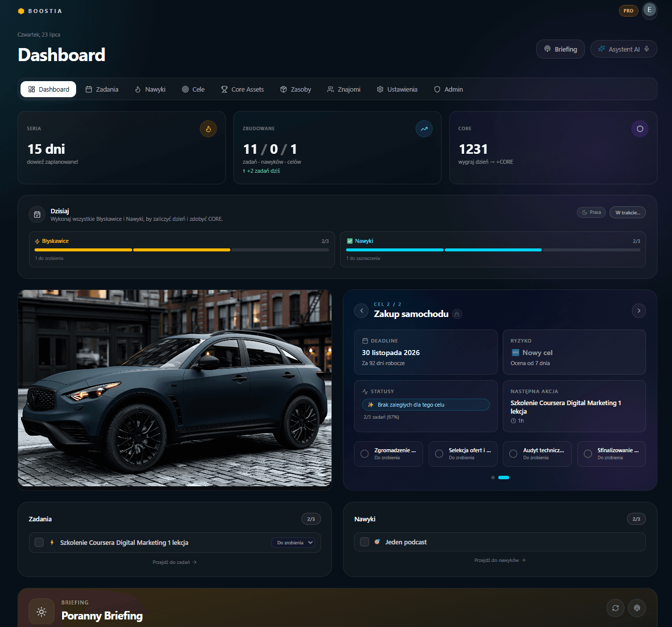Screen dimensions: 672x627
Task: Click the Briefing button in header
Action: tap(560, 49)
